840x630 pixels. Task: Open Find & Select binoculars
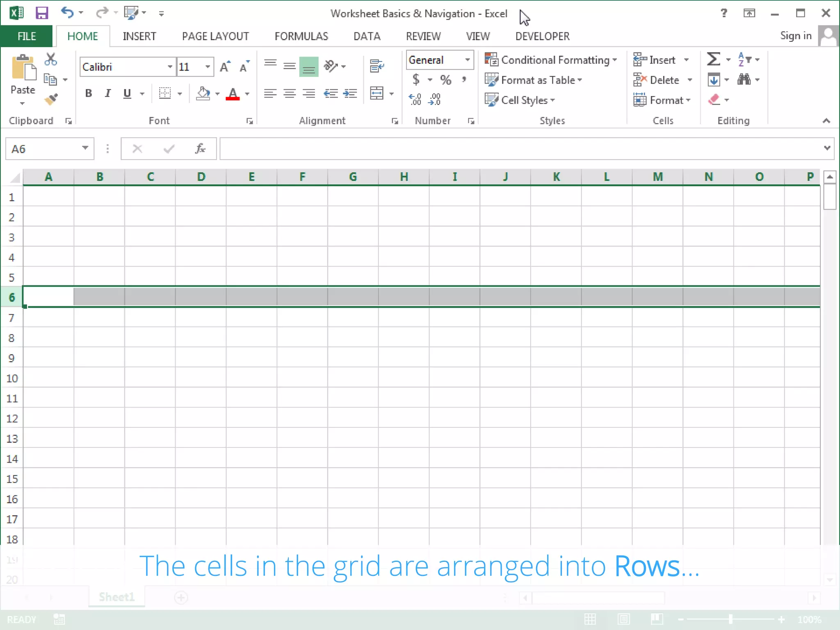[744, 80]
